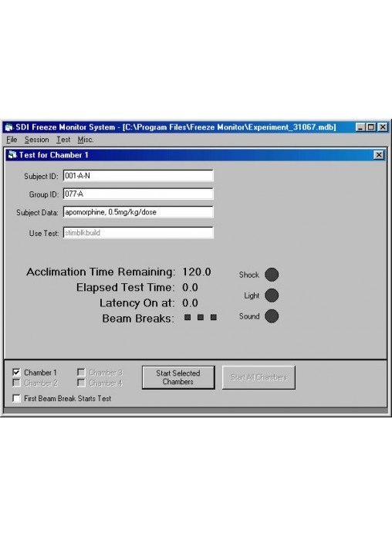This screenshot has width=392, height=537.
Task: Close the Test for Chamber 1 window
Action: coord(379,155)
